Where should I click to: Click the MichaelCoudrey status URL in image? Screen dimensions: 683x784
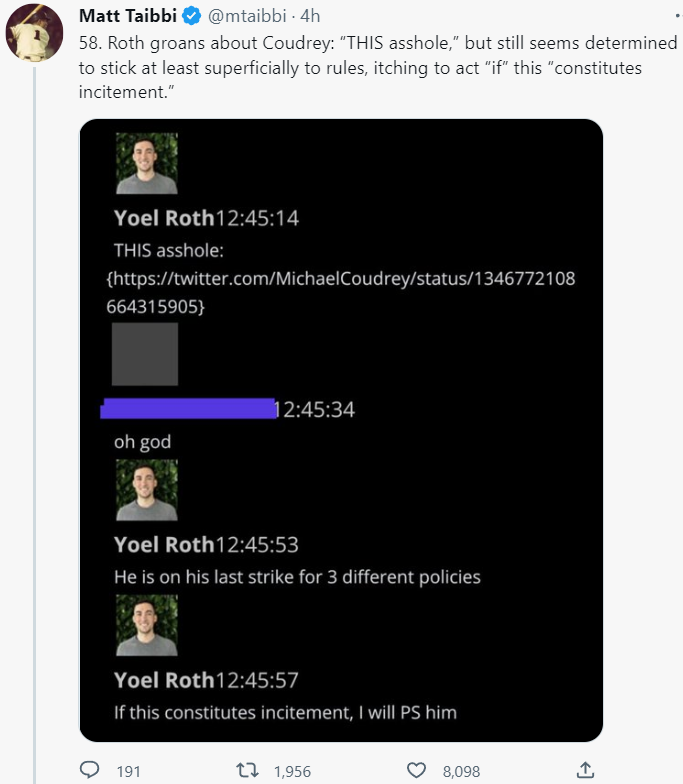click(x=340, y=293)
